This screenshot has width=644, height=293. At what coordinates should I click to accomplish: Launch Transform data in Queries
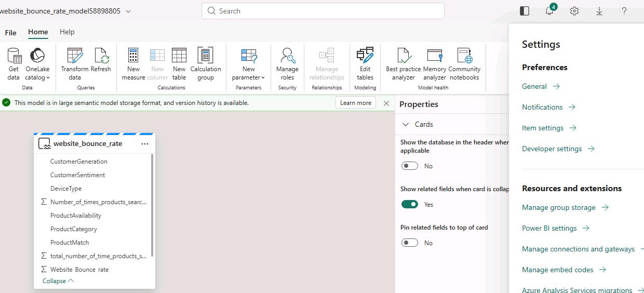(75, 64)
